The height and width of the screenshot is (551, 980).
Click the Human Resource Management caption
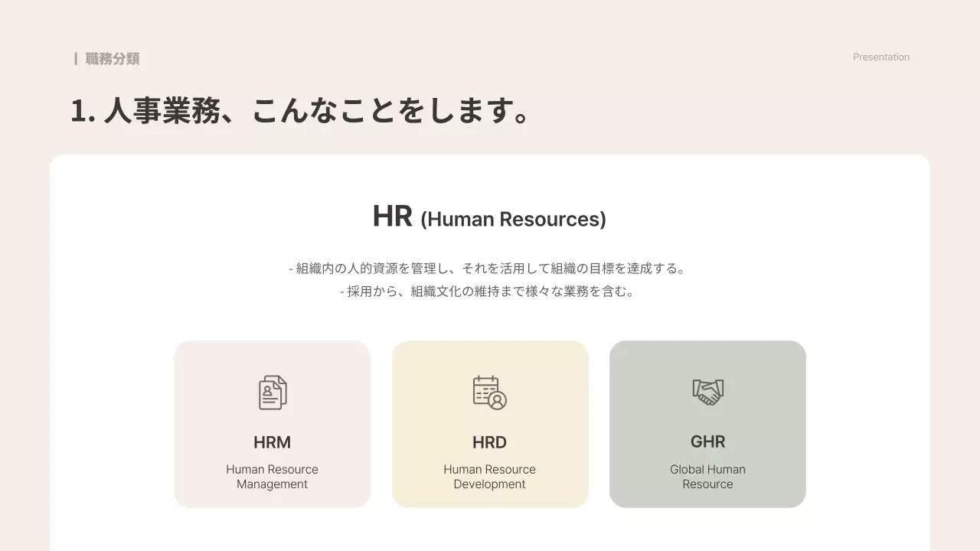(x=272, y=477)
